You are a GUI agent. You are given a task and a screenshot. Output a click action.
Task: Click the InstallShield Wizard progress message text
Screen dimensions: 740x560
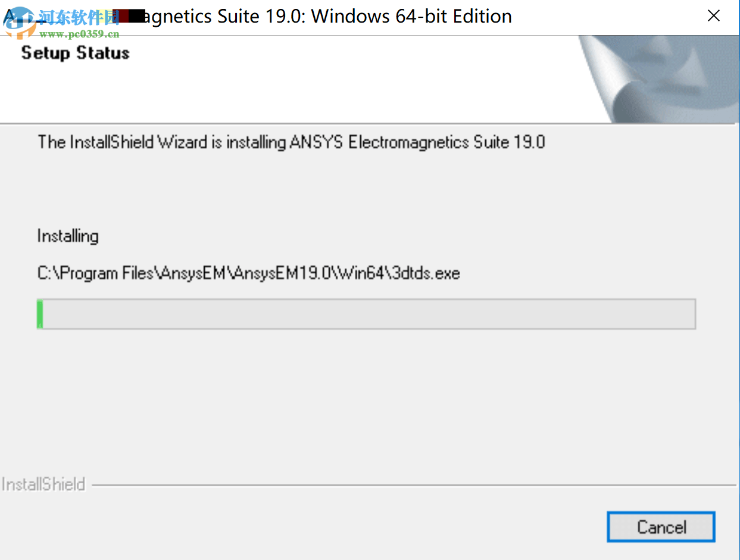[x=291, y=142]
